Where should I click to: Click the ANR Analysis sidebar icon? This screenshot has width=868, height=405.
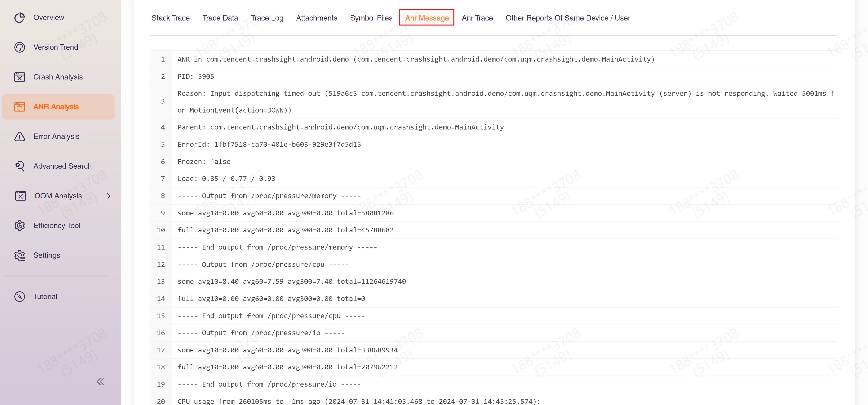(x=20, y=107)
